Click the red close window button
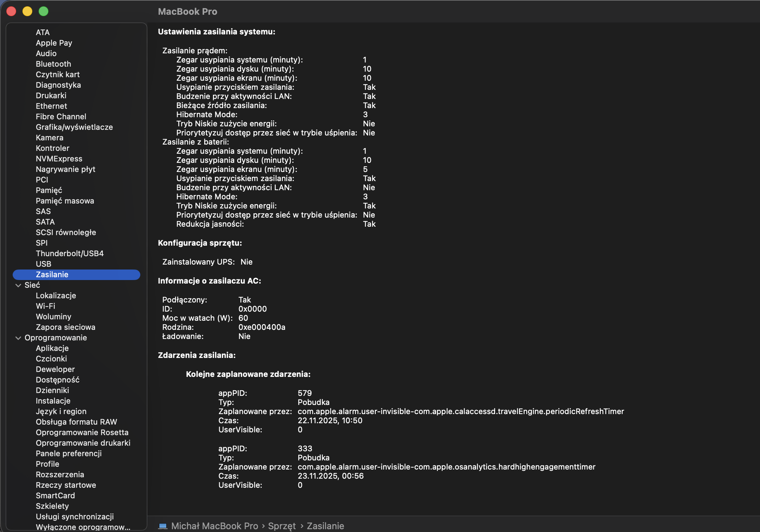This screenshot has height=532, width=760. tap(11, 11)
